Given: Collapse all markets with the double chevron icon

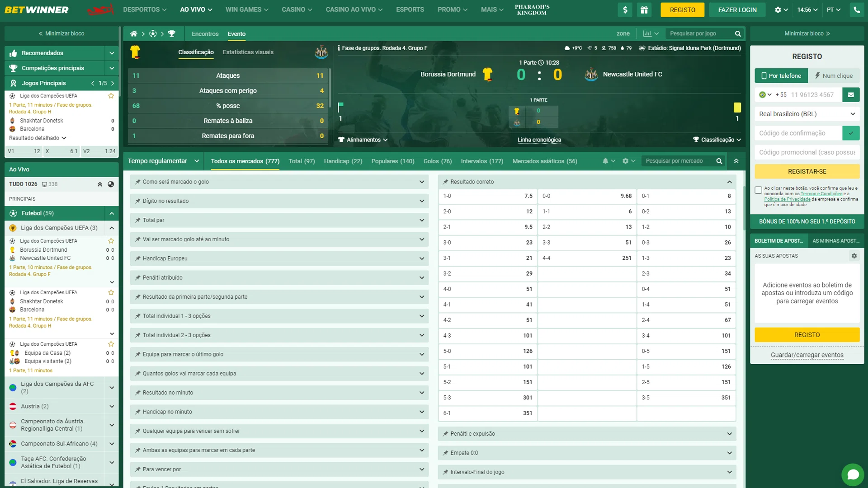Looking at the screenshot, I should coord(736,160).
